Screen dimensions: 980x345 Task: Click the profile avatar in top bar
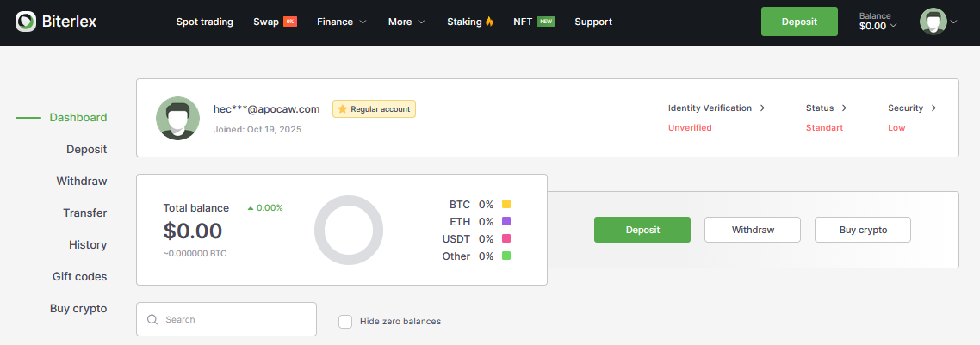tap(933, 22)
